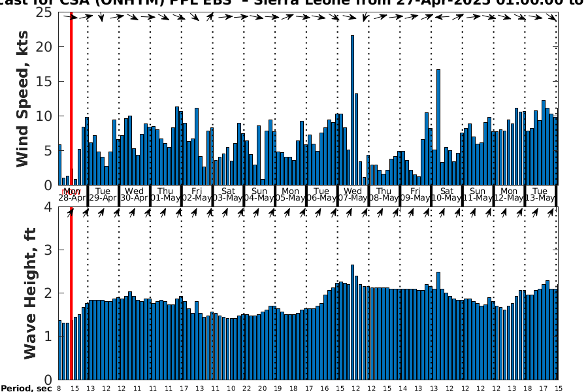
Task: Click the period value 8
Action: coord(59,389)
